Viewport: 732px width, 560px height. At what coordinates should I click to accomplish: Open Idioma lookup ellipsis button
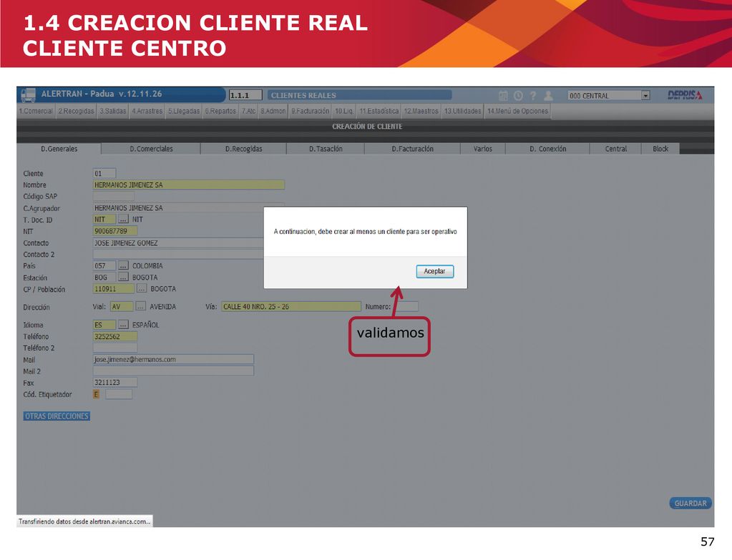(123, 324)
